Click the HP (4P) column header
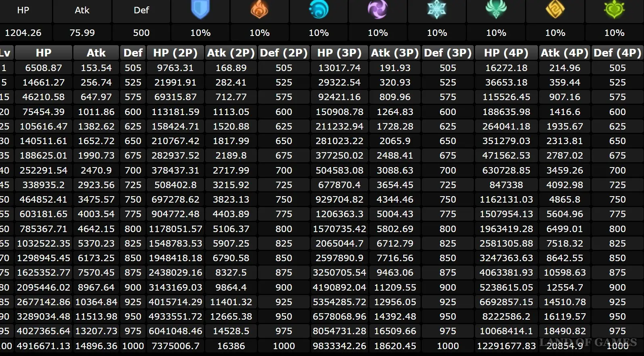This screenshot has height=356, width=644. point(506,53)
